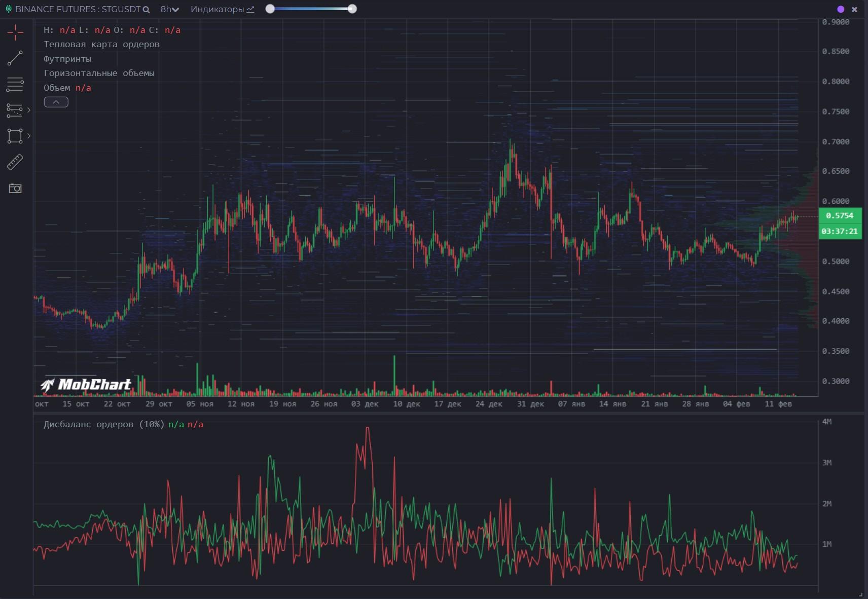Click Горизонтальные объемы indicator label
The width and height of the screenshot is (868, 599).
tap(99, 73)
